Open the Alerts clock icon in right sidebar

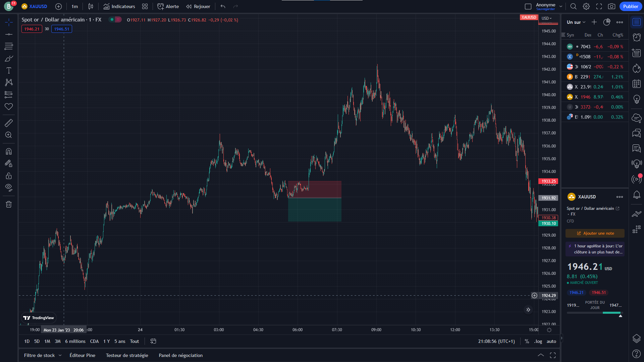click(x=636, y=37)
